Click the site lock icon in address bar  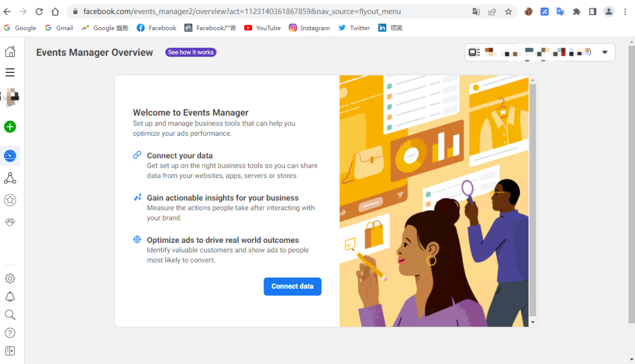click(75, 12)
